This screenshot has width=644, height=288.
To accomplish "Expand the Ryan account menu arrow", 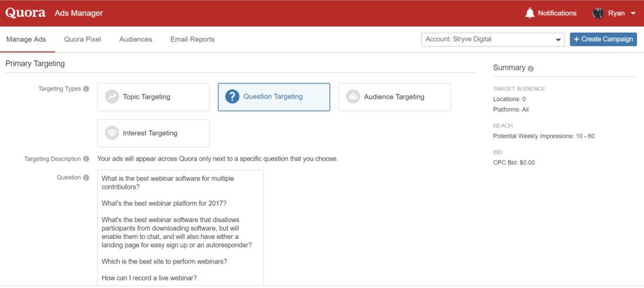I will [633, 14].
